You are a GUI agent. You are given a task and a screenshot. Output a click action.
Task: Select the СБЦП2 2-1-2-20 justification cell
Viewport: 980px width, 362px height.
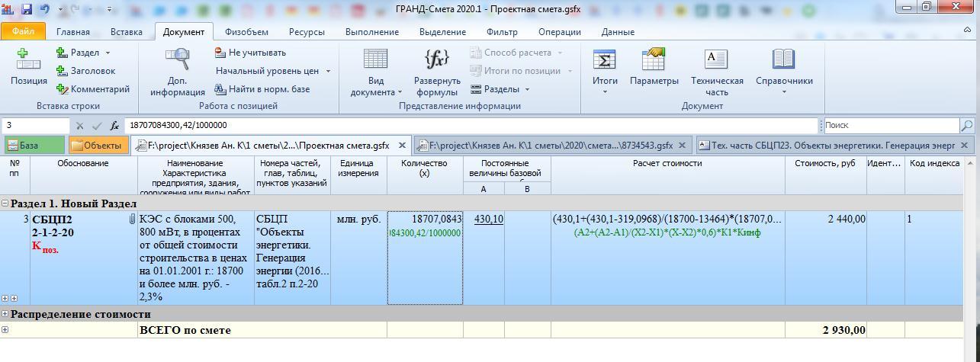click(x=84, y=258)
